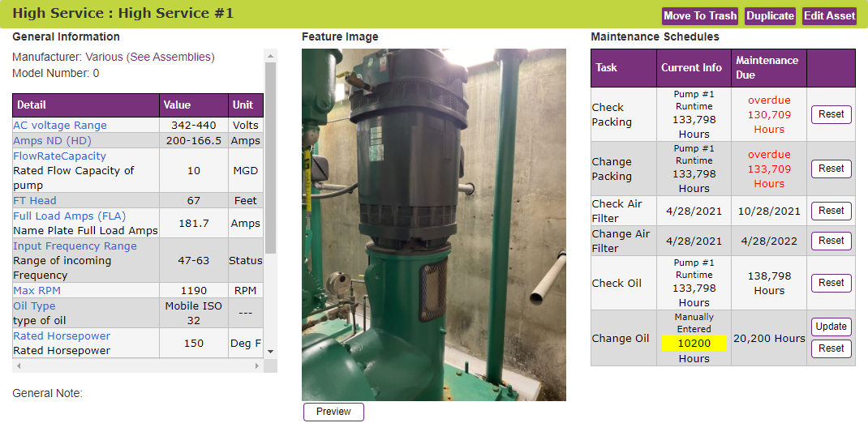Reset the Change Packing task
The height and width of the screenshot is (423, 868).
[x=831, y=169]
